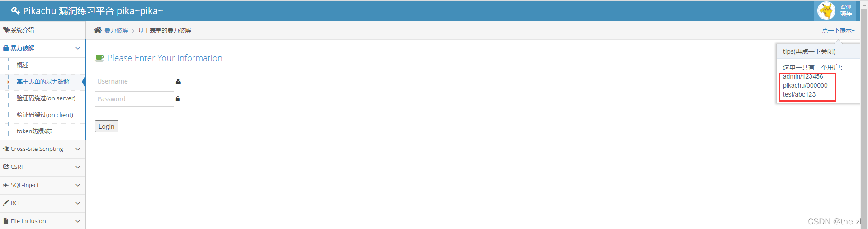Click the Login button
This screenshot has height=229, width=868.
pos(107,126)
